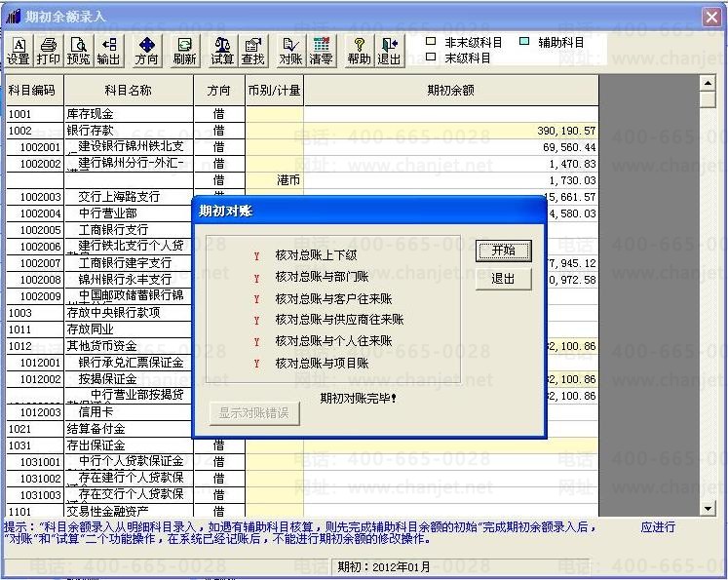Click the 非末级科目 legend box
Screen dimensions: 728x580
[431, 41]
